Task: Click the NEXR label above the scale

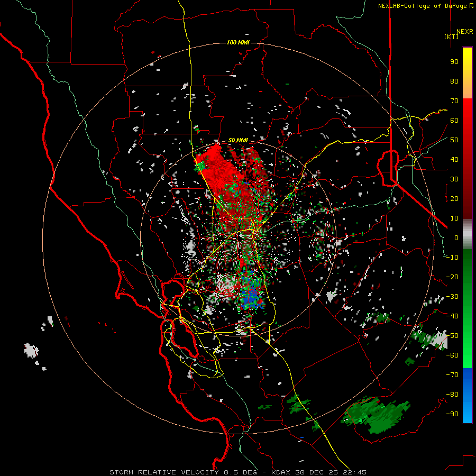Action: tap(464, 31)
